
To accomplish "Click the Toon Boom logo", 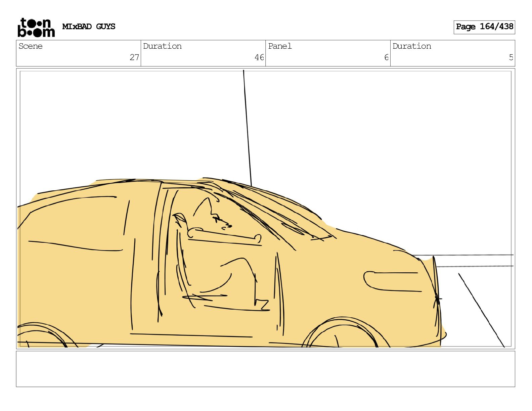I will (x=36, y=27).
